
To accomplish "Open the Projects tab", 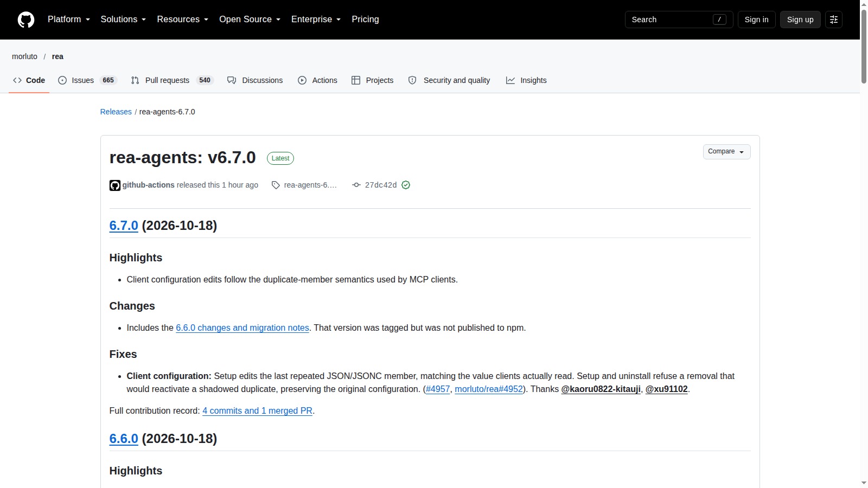I will [x=372, y=80].
